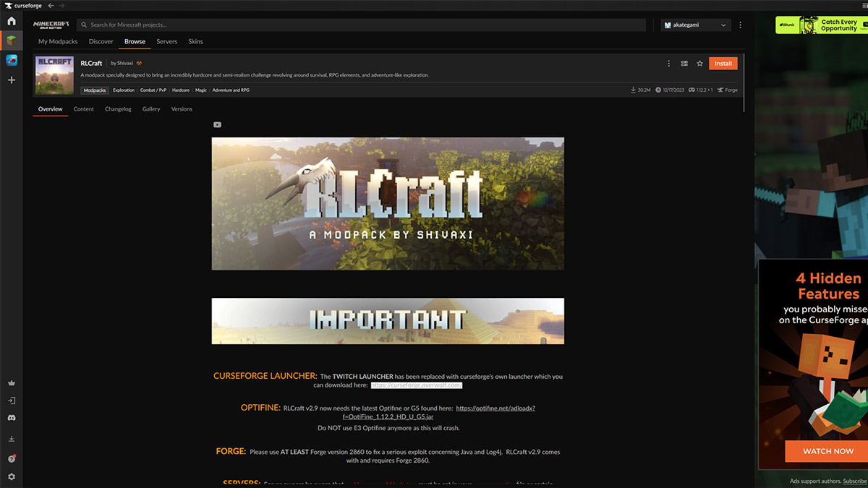
Task: Click the game version 1.12.2 + 1
Action: [701, 90]
